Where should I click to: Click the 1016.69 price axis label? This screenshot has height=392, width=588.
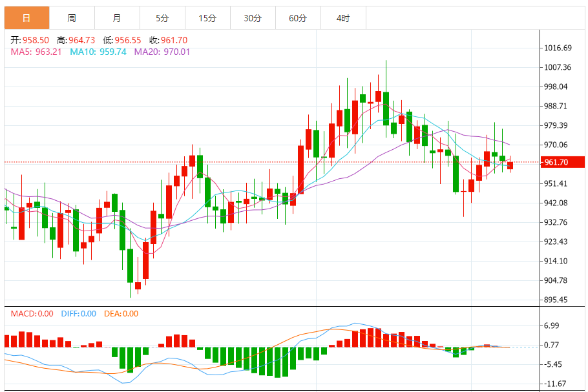pyautogui.click(x=558, y=48)
